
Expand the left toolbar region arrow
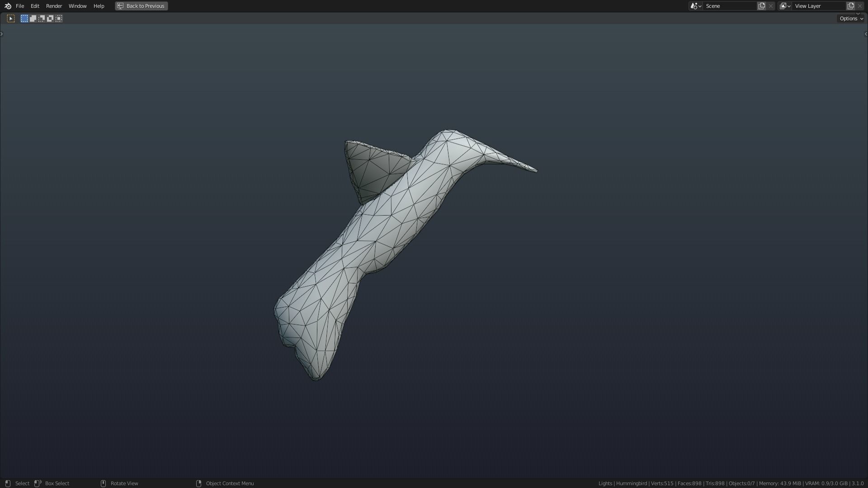point(2,34)
